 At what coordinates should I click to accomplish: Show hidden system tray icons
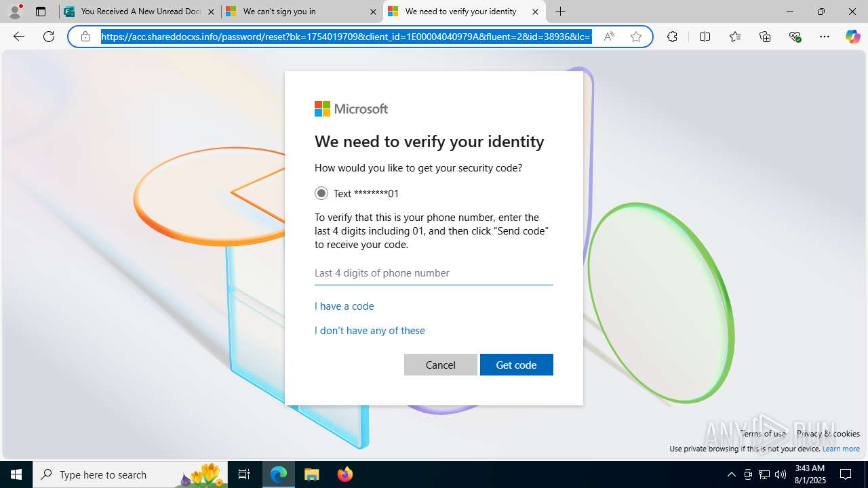click(x=731, y=474)
